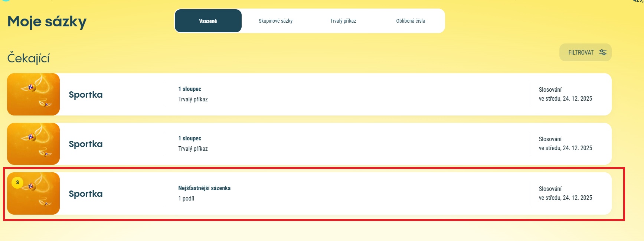The width and height of the screenshot is (644, 241).
Task: Click the first bet's 1 sloupec label
Action: [190, 89]
